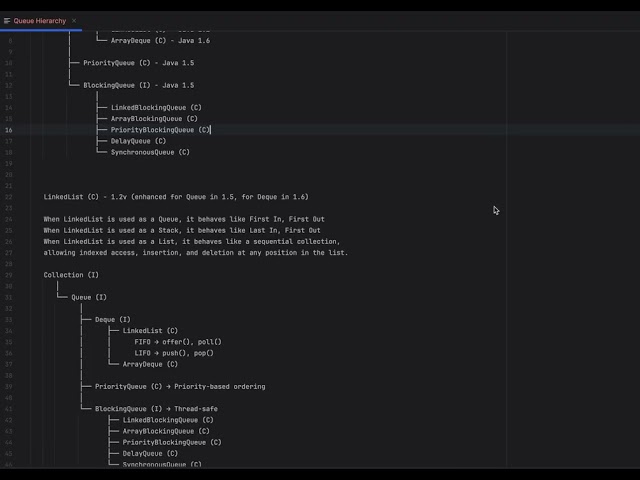Place the cursor on the highlighted 'PriorityBlockingQueue (C)' line
The height and width of the screenshot is (480, 640).
click(x=160, y=130)
